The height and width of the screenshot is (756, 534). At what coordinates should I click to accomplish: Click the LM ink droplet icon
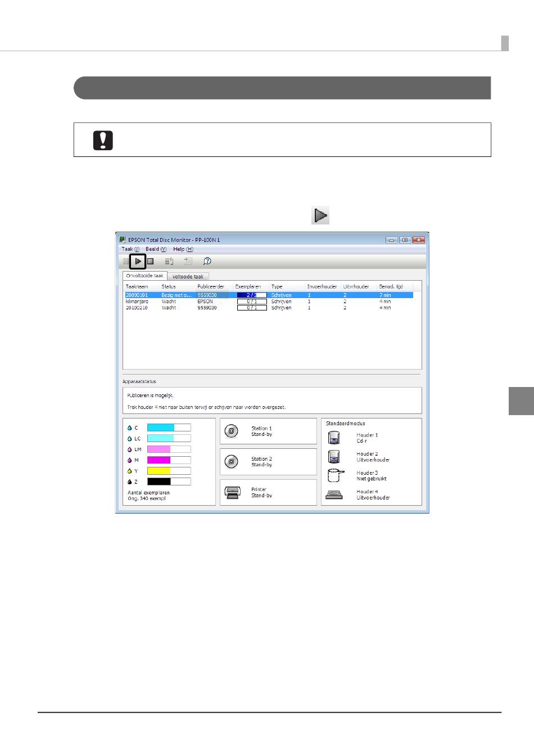coord(130,449)
